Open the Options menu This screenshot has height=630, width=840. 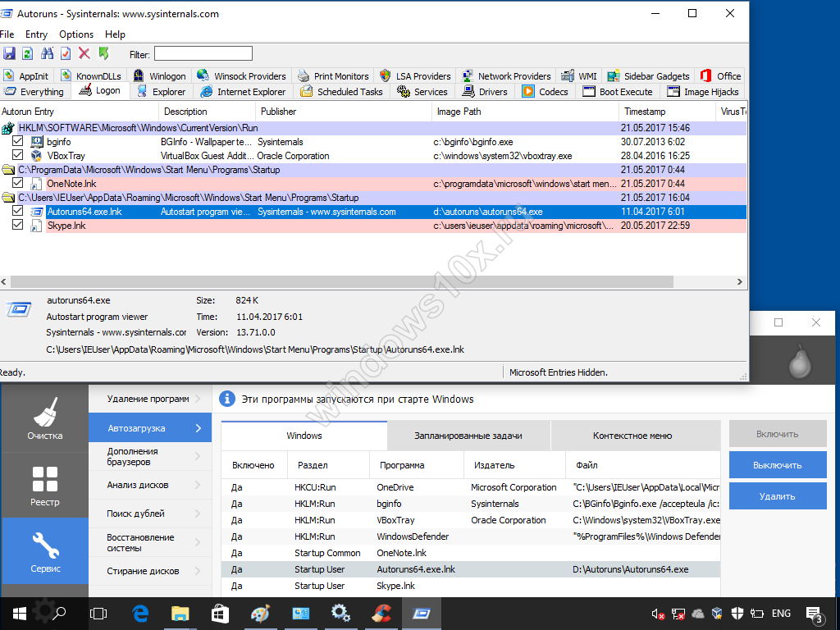point(76,34)
